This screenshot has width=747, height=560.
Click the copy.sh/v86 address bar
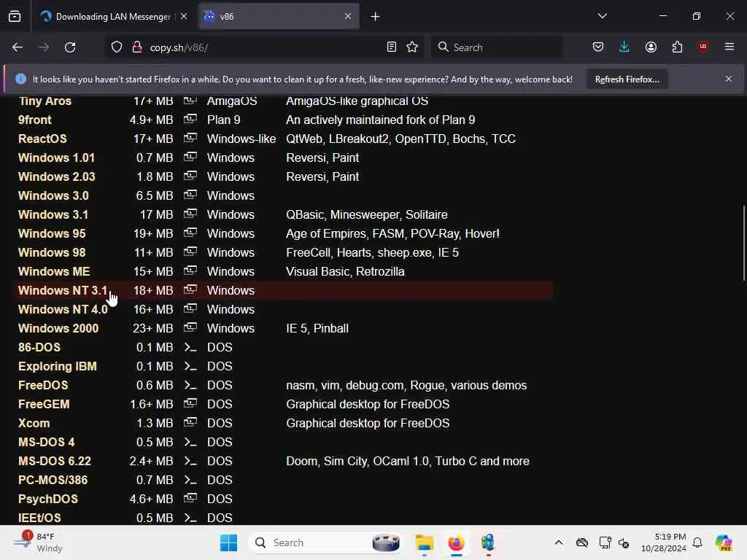[x=264, y=47]
